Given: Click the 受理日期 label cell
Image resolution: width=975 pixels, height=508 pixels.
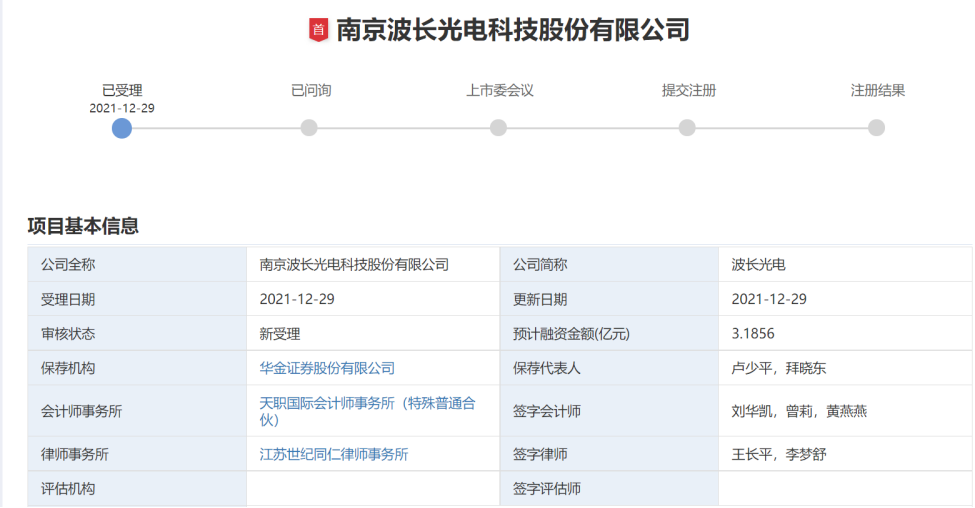Looking at the screenshot, I should (x=137, y=299).
